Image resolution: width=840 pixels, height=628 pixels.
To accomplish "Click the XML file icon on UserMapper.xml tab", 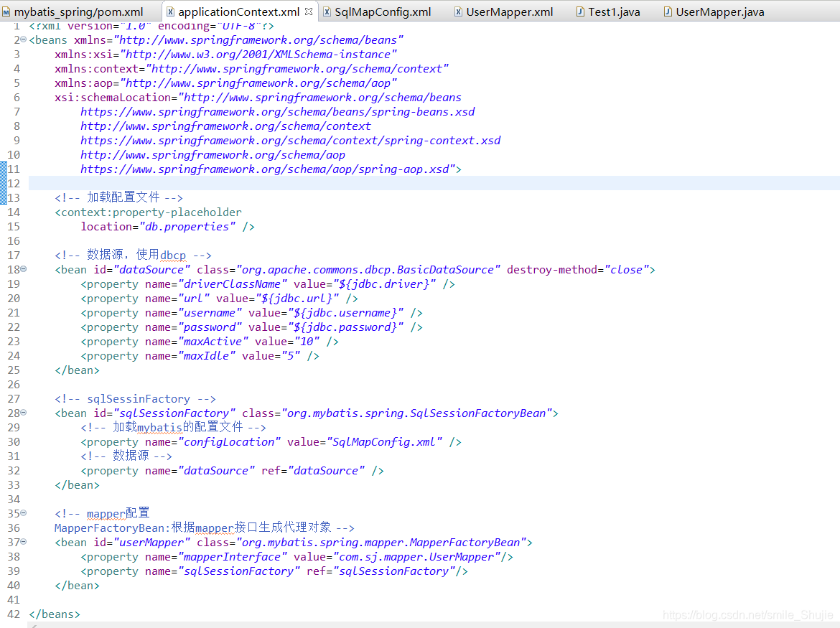I will (x=458, y=11).
